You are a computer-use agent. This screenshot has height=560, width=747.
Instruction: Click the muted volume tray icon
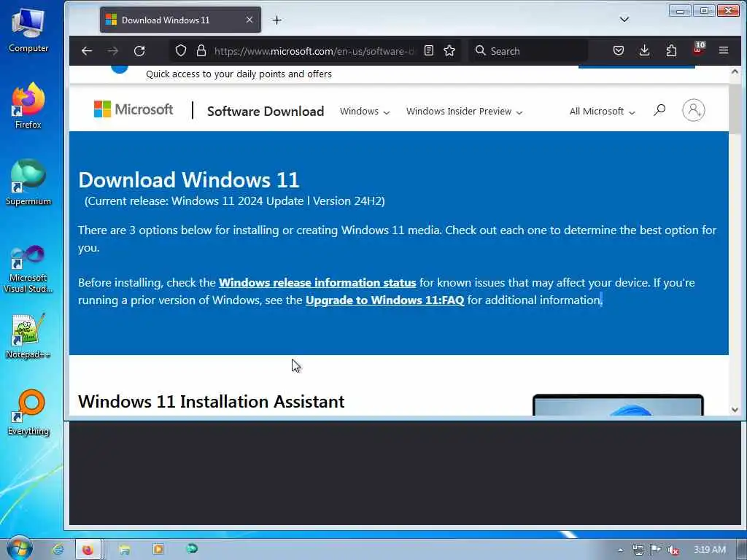point(673,550)
